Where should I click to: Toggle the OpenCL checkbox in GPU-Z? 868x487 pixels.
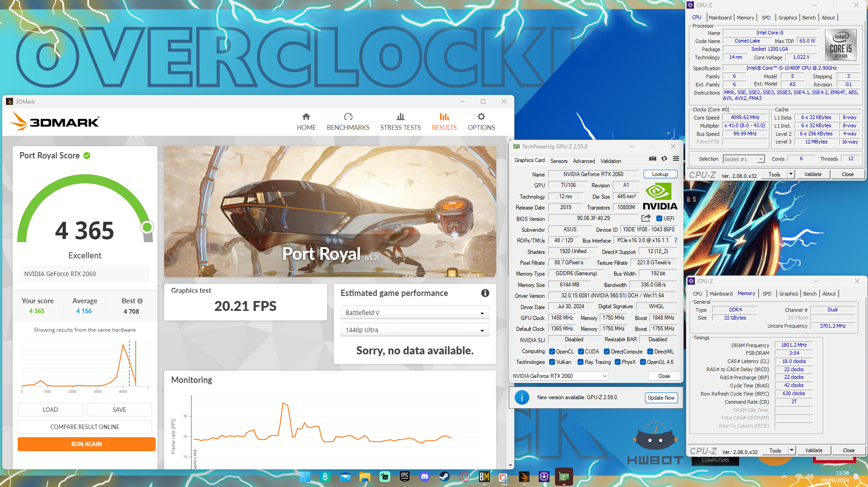(552, 352)
